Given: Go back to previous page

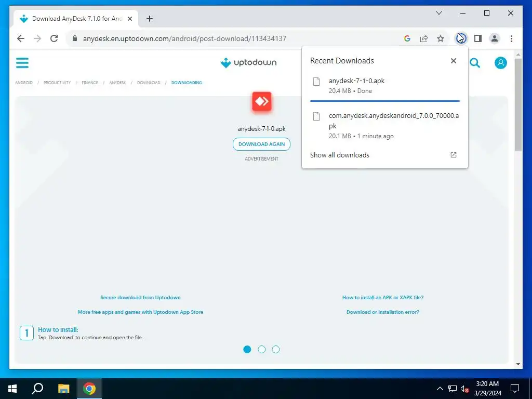Looking at the screenshot, I should (x=21, y=38).
